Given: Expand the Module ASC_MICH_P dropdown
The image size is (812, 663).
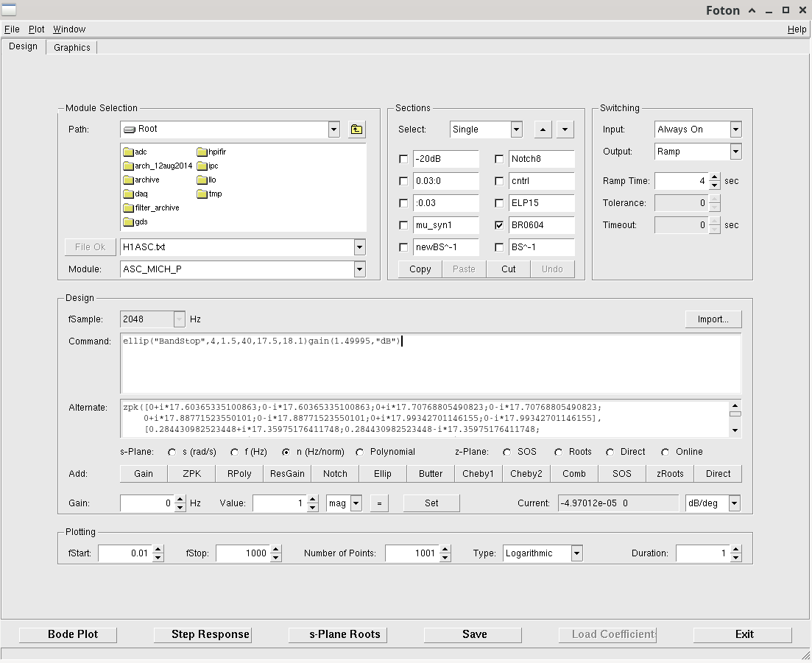Looking at the screenshot, I should 359,269.
